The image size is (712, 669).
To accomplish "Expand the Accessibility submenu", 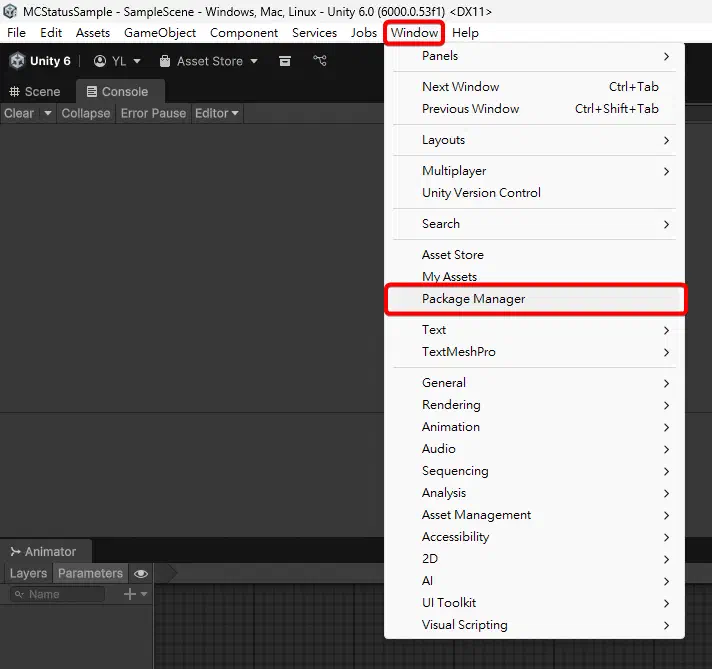I will click(x=534, y=537).
